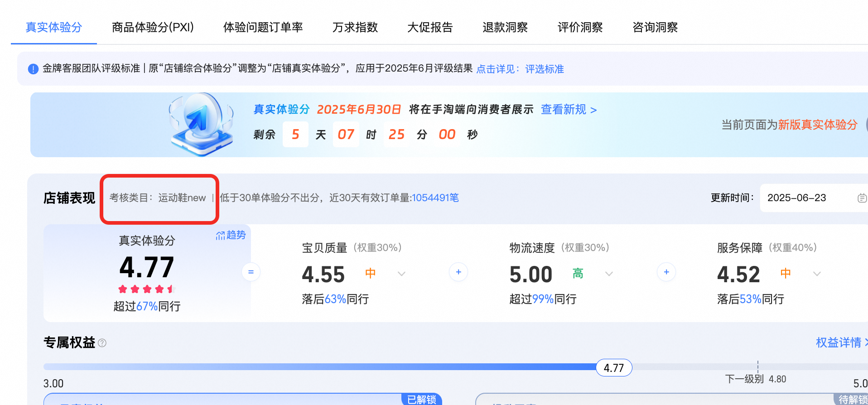This screenshot has width=868, height=405.
Task: Click the 下一级别 4.80 marker
Action: (756, 379)
